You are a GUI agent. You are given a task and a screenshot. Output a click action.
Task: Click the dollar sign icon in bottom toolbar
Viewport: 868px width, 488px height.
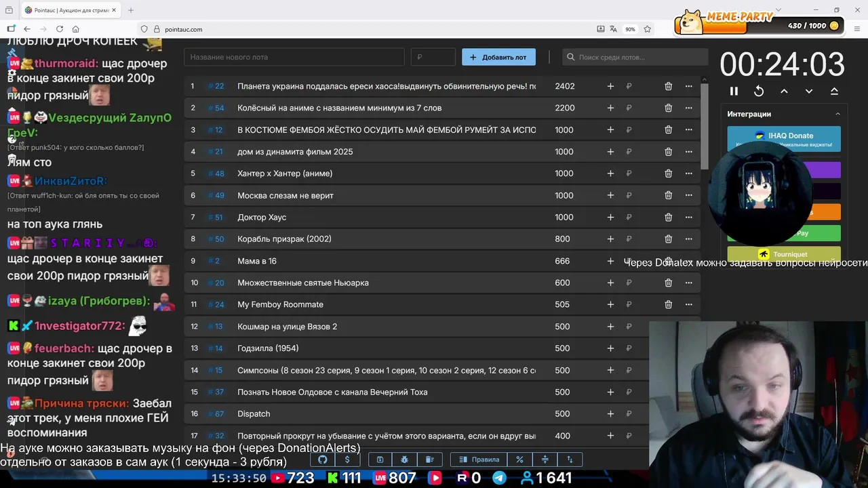347,460
